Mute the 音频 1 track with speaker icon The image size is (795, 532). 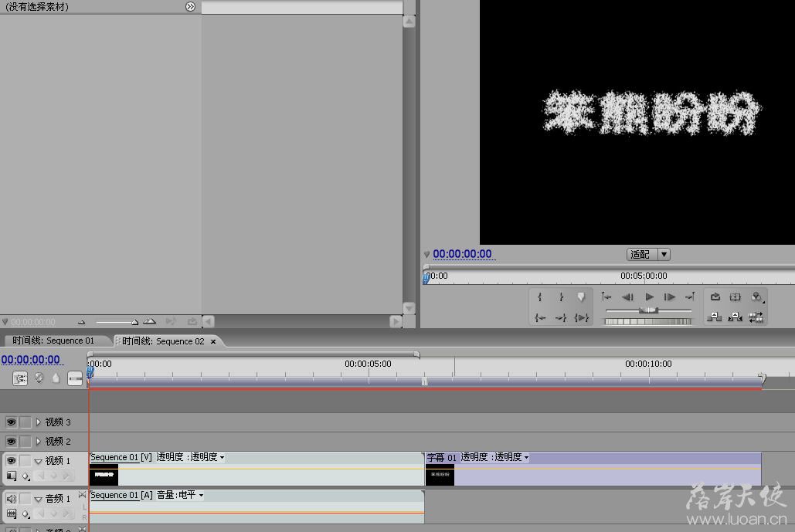coord(11,499)
